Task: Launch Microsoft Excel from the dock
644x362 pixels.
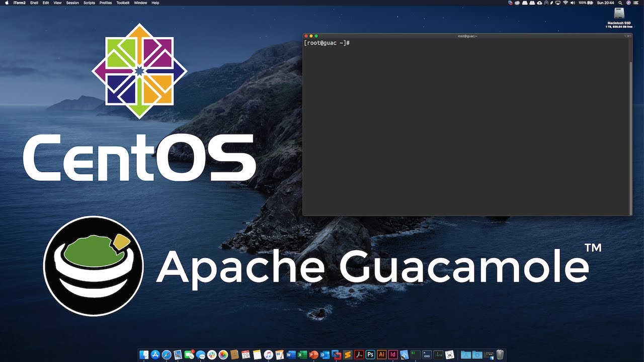Action: pos(302,354)
